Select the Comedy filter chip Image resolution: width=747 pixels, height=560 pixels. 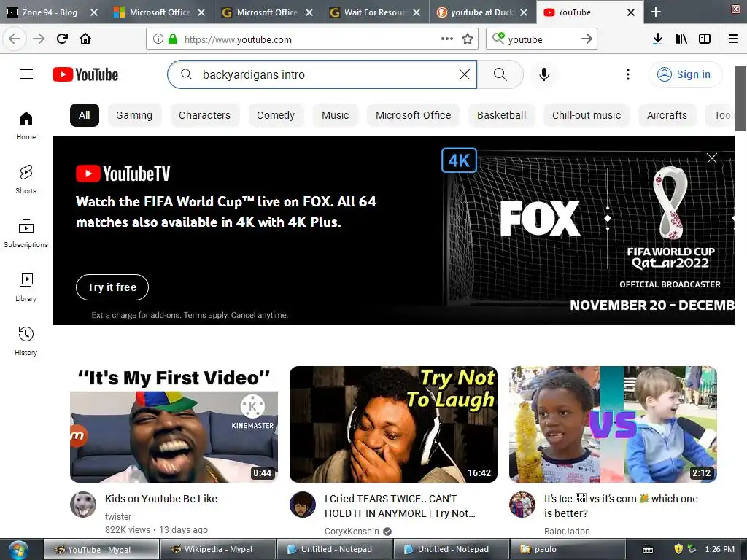(x=276, y=115)
